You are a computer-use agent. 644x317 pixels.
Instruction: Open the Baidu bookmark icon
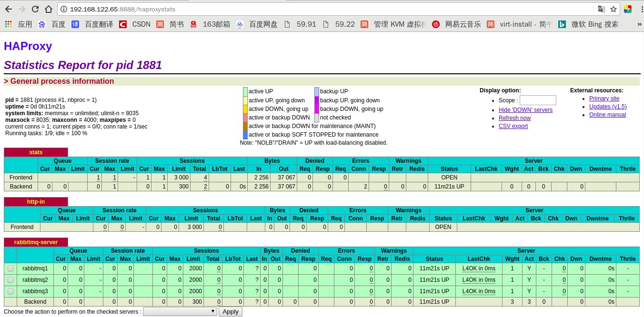[x=42, y=24]
